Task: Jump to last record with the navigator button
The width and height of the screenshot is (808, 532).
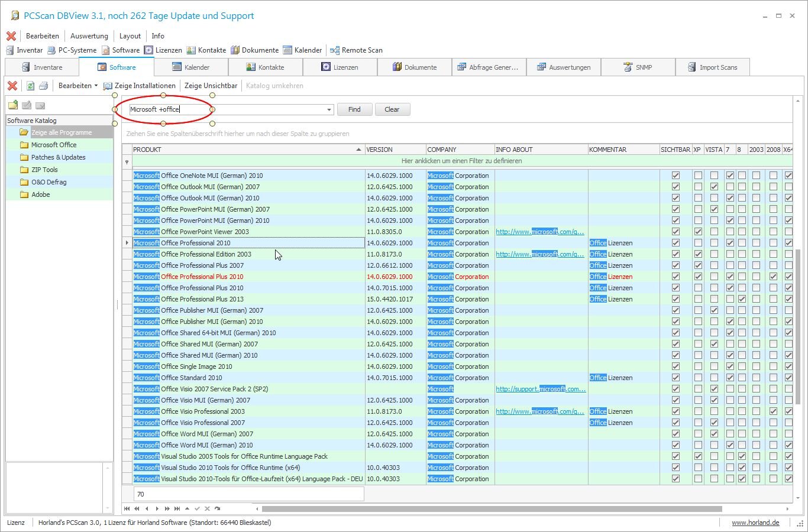Action: (177, 508)
